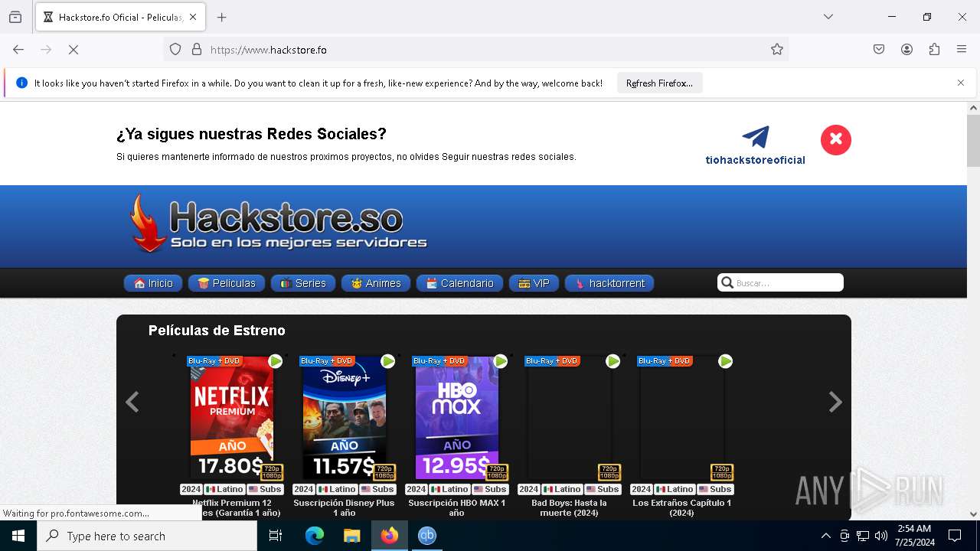Open the Firefox account icon
The height and width of the screenshot is (551, 980).
(x=906, y=50)
